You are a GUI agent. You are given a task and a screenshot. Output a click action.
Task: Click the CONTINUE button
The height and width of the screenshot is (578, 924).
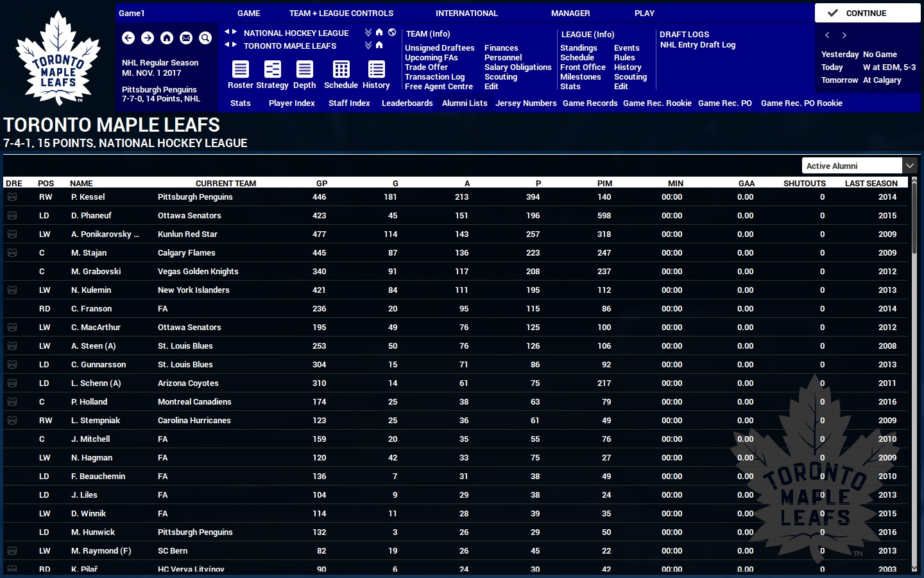[x=867, y=13]
